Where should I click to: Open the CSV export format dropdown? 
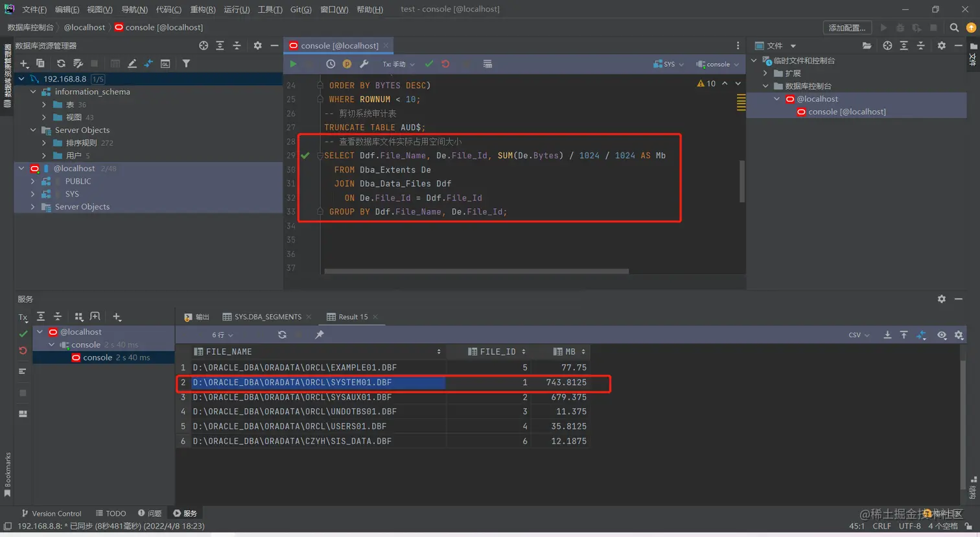pos(859,335)
